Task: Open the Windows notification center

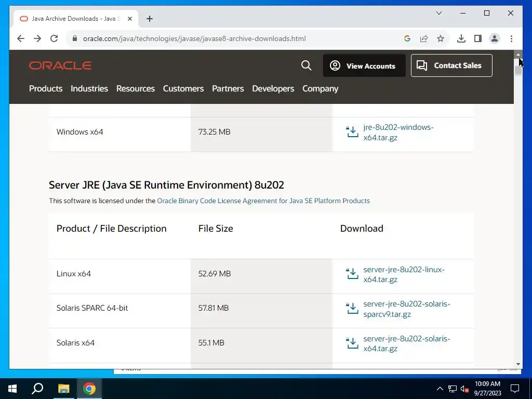Action: (x=515, y=389)
